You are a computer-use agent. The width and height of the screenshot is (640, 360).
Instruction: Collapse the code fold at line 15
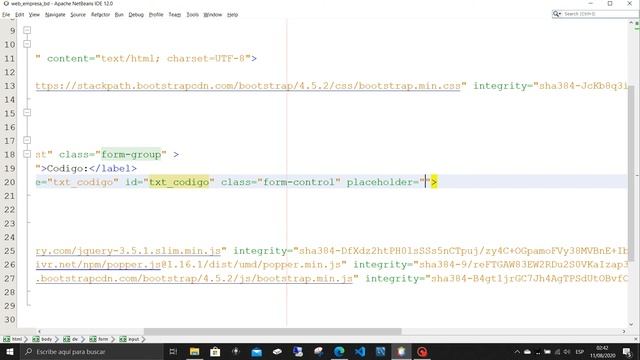(27, 112)
